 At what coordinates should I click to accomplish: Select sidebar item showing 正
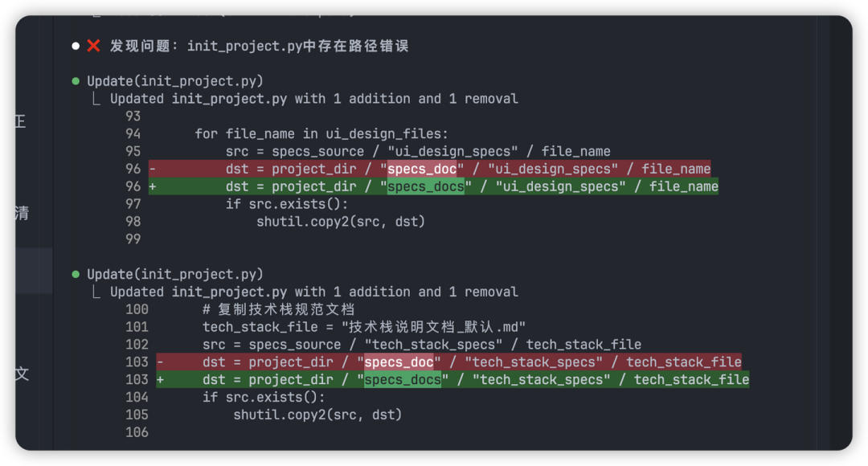[x=20, y=121]
